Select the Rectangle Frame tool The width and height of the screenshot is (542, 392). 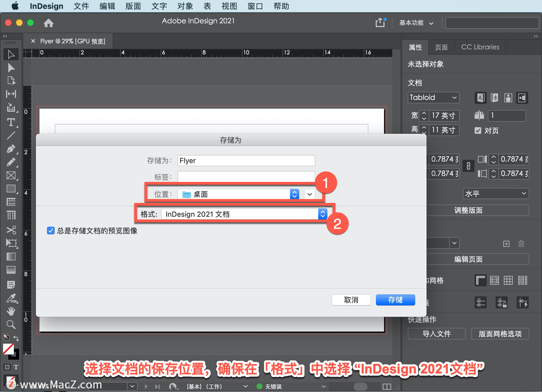click(11, 175)
